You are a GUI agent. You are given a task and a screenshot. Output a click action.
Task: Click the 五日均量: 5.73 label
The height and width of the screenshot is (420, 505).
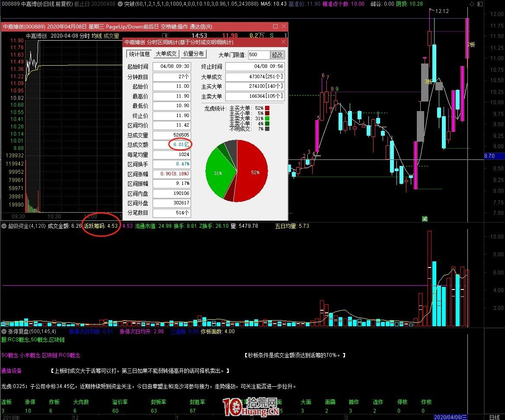pyautogui.click(x=292, y=226)
